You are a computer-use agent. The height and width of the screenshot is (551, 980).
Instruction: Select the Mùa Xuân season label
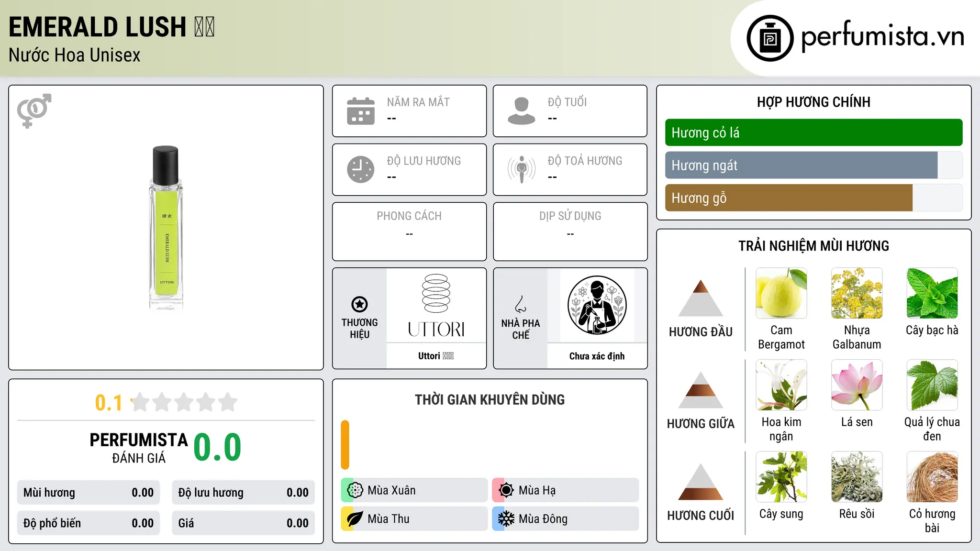391,490
